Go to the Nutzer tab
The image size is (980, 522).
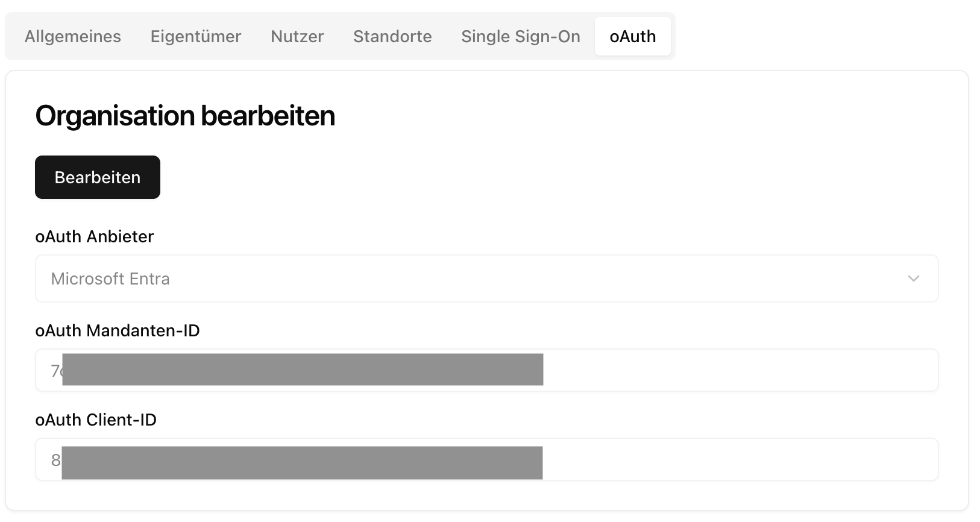(297, 36)
